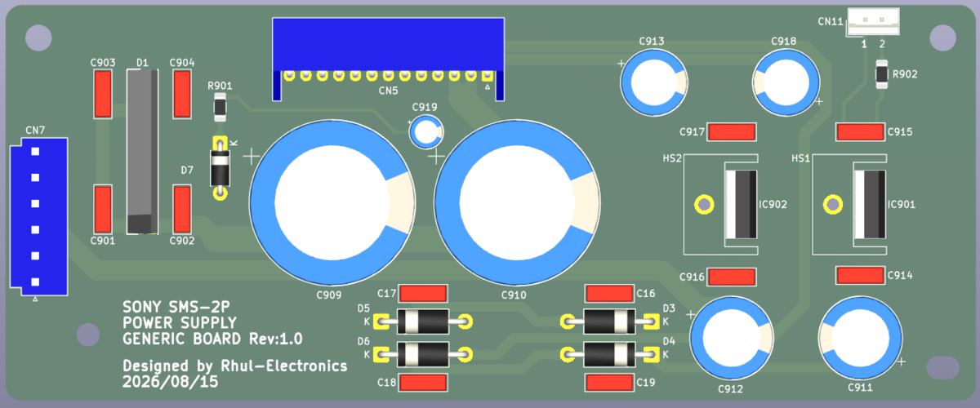Select red capacitor C914
This screenshot has height=408, width=980.
click(861, 275)
